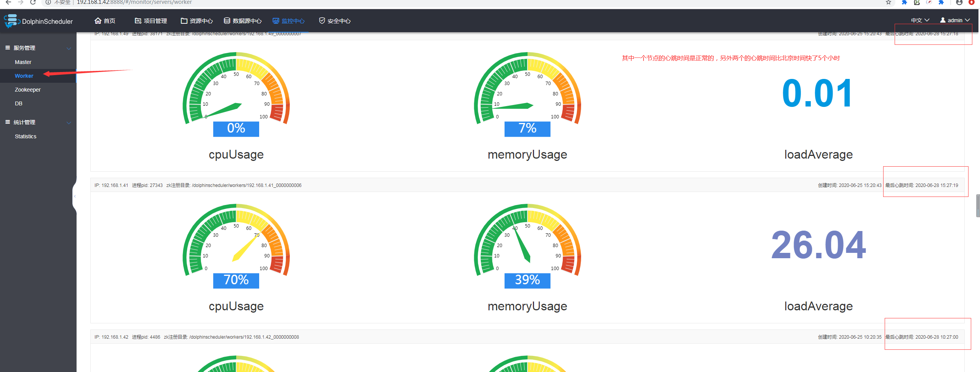Open the admin user dropdown
This screenshot has width=980, height=372.
click(x=955, y=20)
